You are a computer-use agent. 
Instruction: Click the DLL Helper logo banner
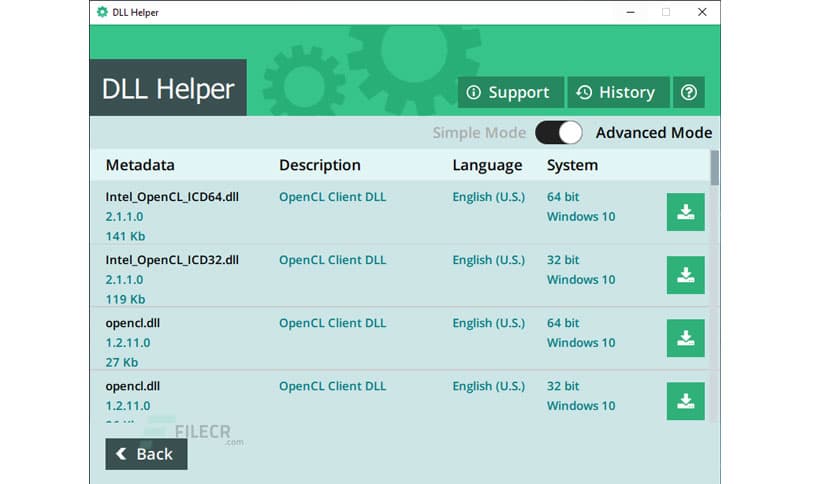168,87
